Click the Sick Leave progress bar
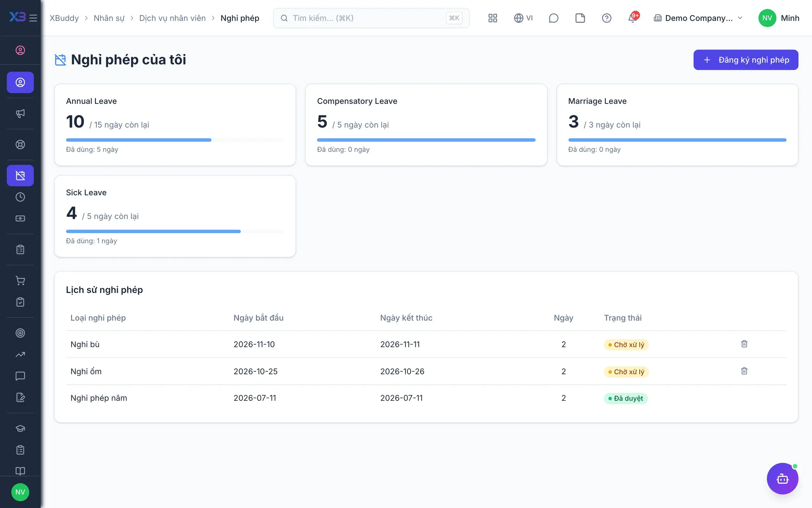 (175, 231)
